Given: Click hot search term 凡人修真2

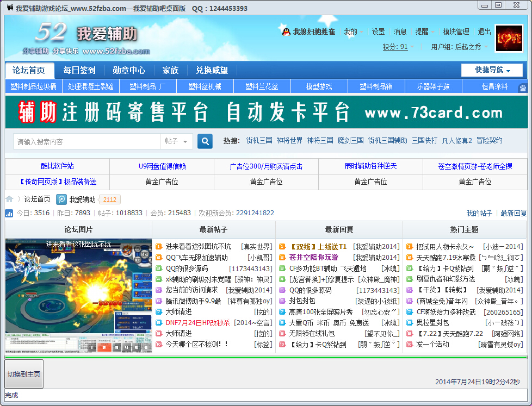Looking at the screenshot, I should (457, 140).
